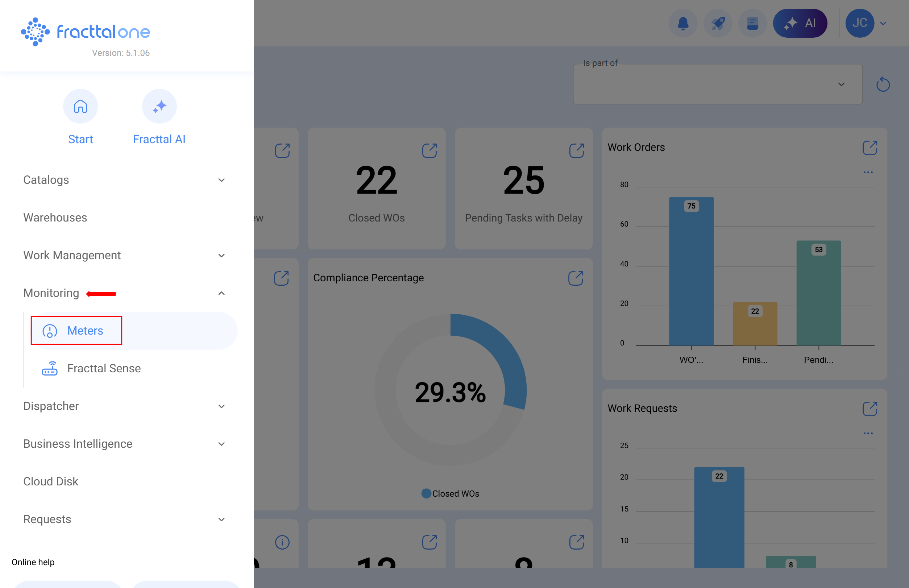Viewport: 909px width, 588px height.
Task: Click the Start home icon
Action: pyautogui.click(x=80, y=107)
